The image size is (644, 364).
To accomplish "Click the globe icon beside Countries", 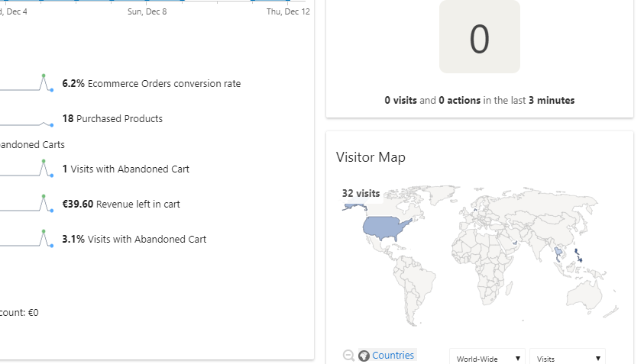I will (x=364, y=356).
